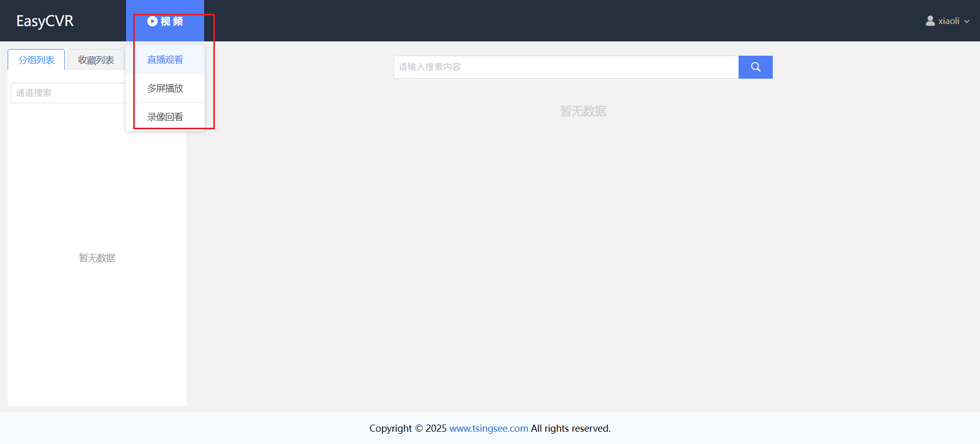Screen dimensions: 980x444
Task: Click the © symbol in the footer
Action: pos(419,428)
